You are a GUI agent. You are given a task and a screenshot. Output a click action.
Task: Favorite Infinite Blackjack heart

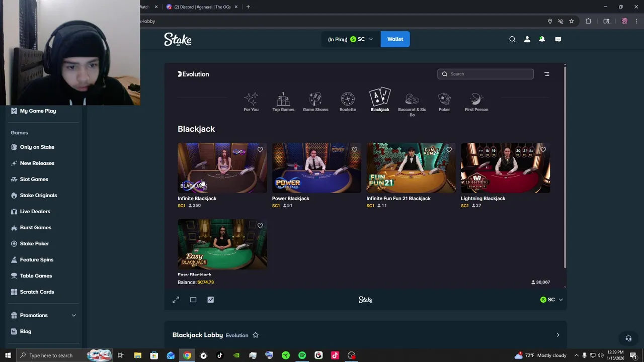click(260, 150)
